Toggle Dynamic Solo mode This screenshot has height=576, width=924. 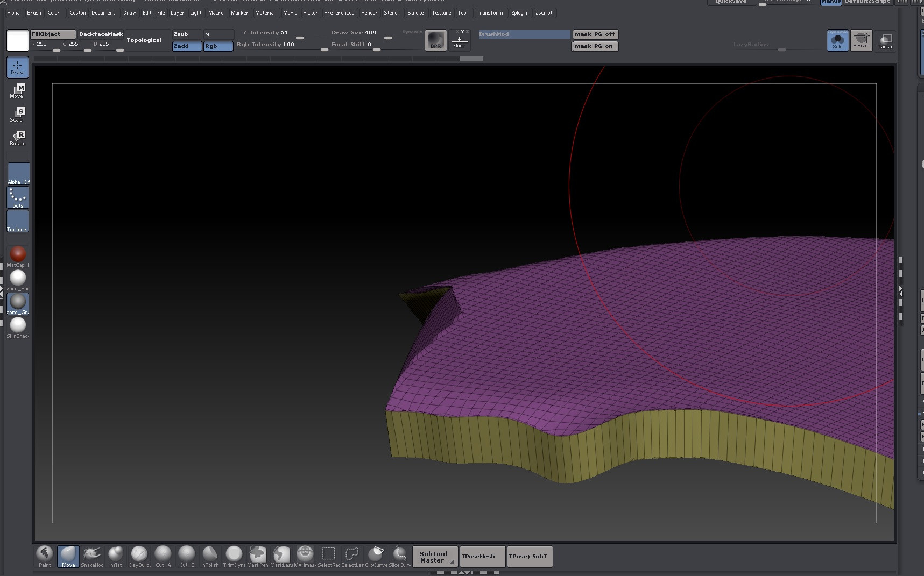838,40
